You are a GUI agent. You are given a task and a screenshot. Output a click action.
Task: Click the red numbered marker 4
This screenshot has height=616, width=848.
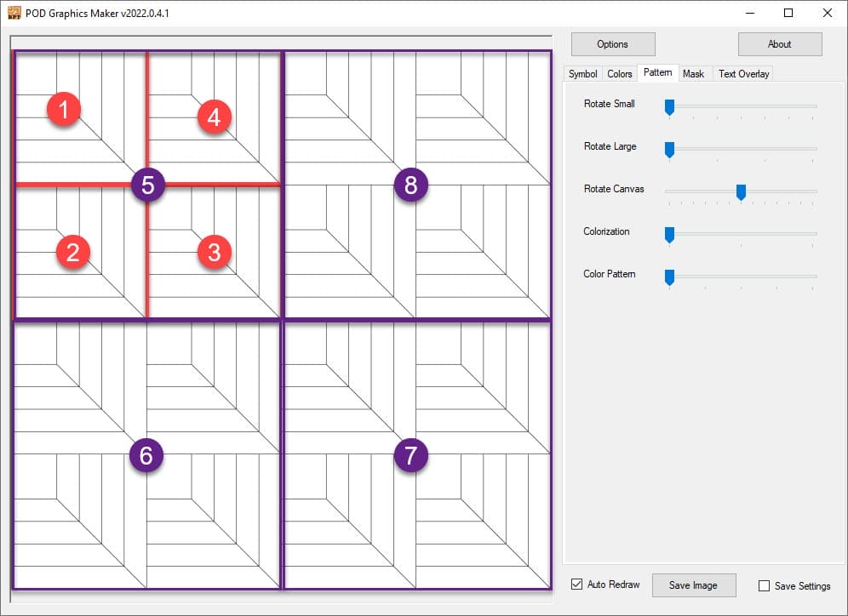[214, 117]
